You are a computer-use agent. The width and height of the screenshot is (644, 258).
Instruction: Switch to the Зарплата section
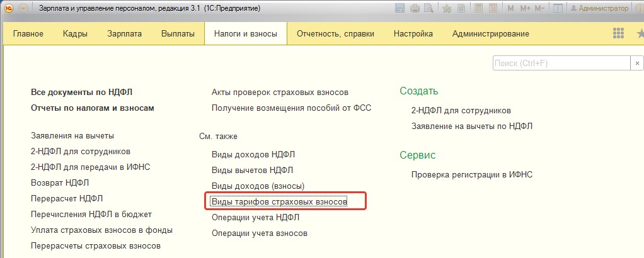point(124,34)
